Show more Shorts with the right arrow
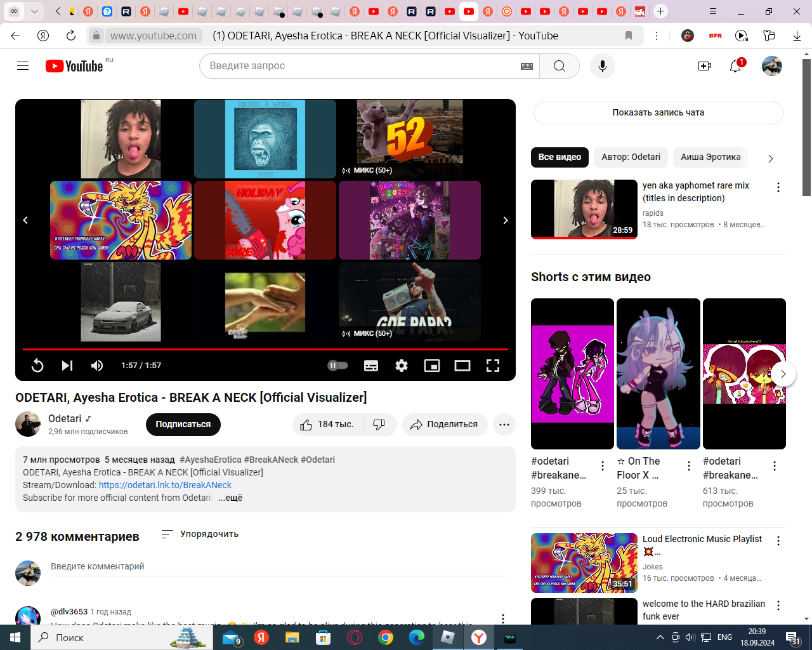 point(783,374)
